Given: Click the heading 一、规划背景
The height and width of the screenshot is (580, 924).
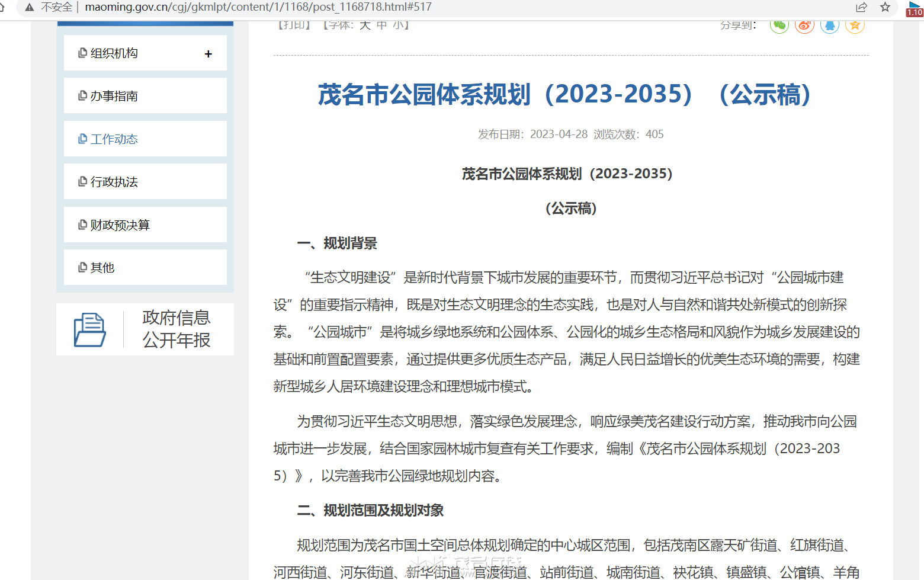Looking at the screenshot, I should (x=337, y=243).
